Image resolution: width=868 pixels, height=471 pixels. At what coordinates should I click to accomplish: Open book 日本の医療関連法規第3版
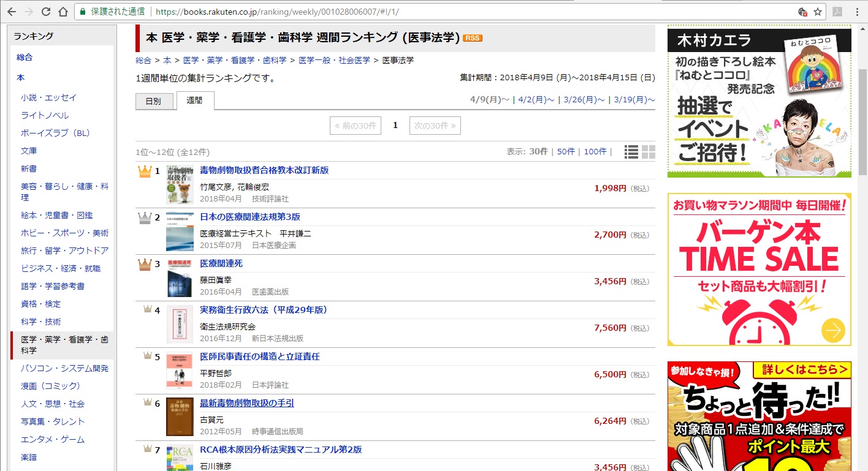tap(250, 217)
